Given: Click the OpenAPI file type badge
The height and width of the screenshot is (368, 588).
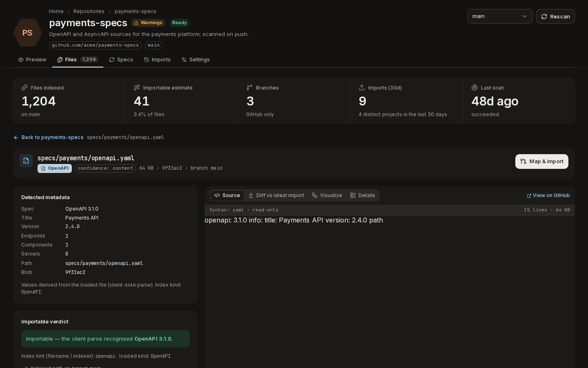Looking at the screenshot, I should point(55,168).
